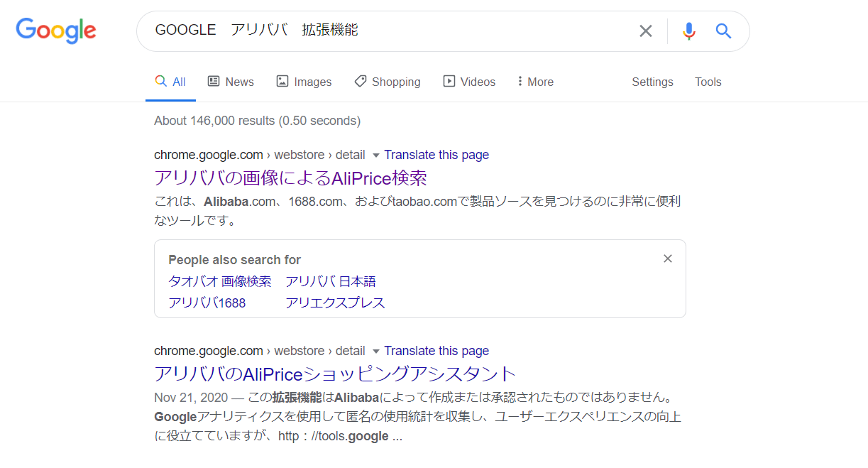Screen dimensions: 868x468
Task: Search for アリエクスプレス
Action: coord(335,303)
